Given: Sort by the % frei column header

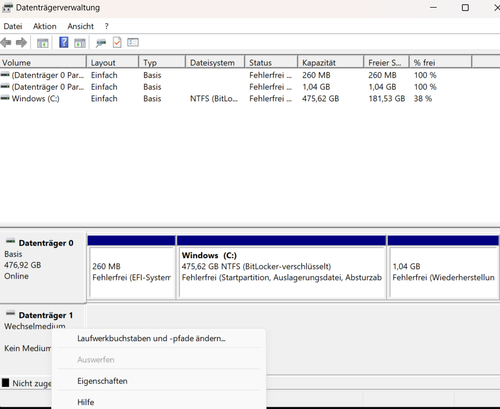Looking at the screenshot, I should coord(441,62).
